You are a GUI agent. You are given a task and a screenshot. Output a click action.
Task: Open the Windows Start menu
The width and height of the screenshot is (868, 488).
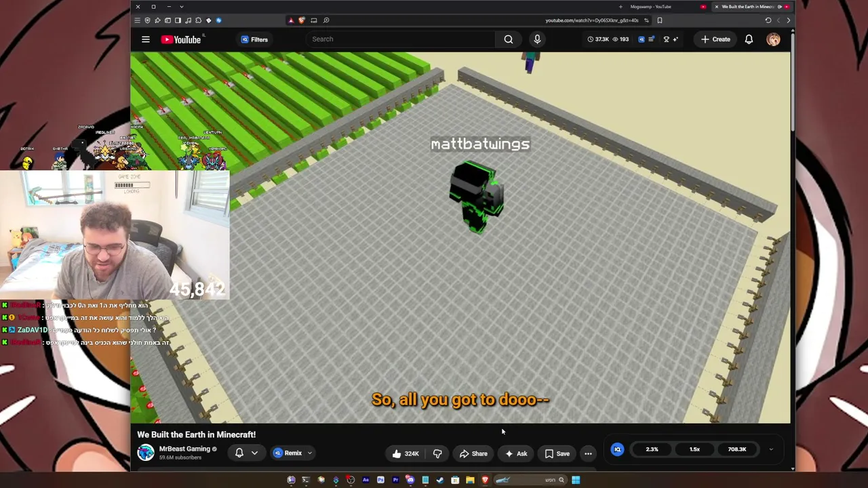click(576, 480)
